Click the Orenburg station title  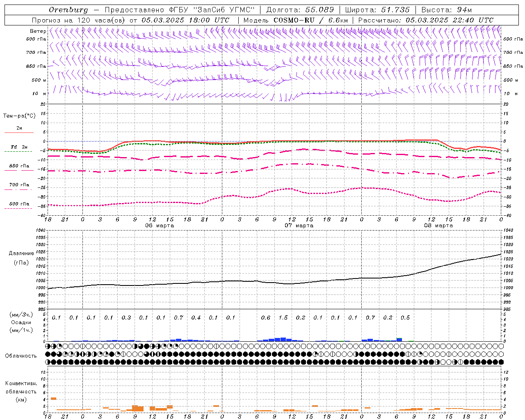68,10
